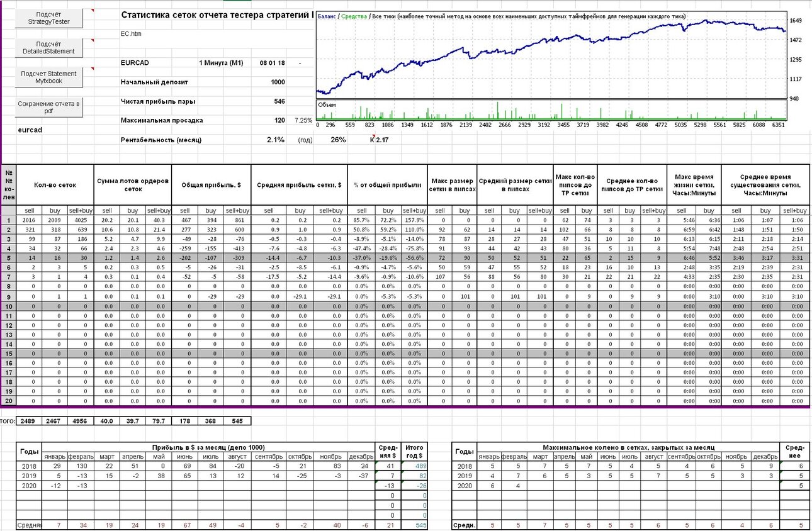Select the EURCAD symbol cell

(x=135, y=63)
